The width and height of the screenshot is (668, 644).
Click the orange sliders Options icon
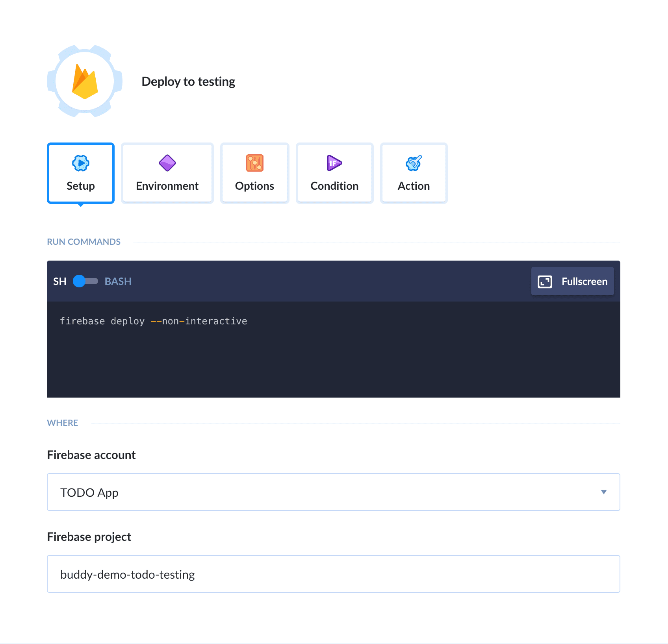pyautogui.click(x=254, y=163)
